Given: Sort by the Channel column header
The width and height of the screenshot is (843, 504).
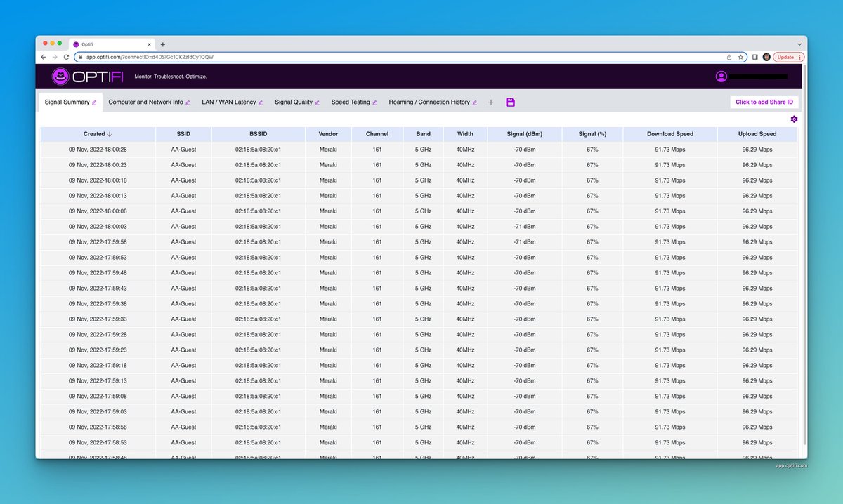Looking at the screenshot, I should coord(377,134).
